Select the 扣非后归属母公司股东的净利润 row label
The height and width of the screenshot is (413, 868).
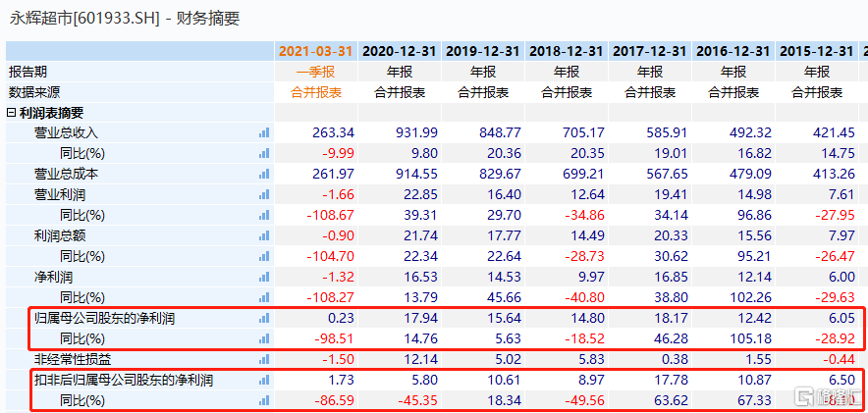(x=124, y=381)
